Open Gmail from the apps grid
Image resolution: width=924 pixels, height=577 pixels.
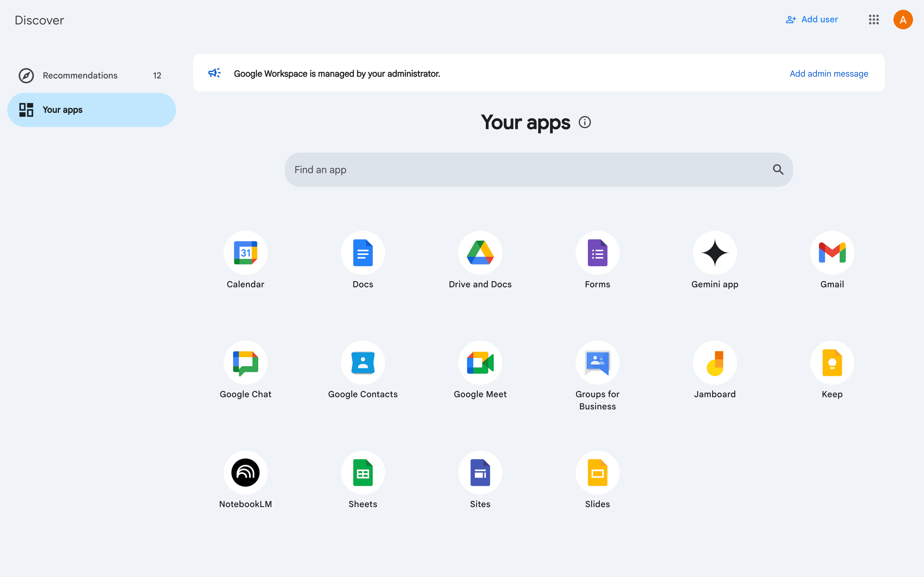[x=832, y=253]
